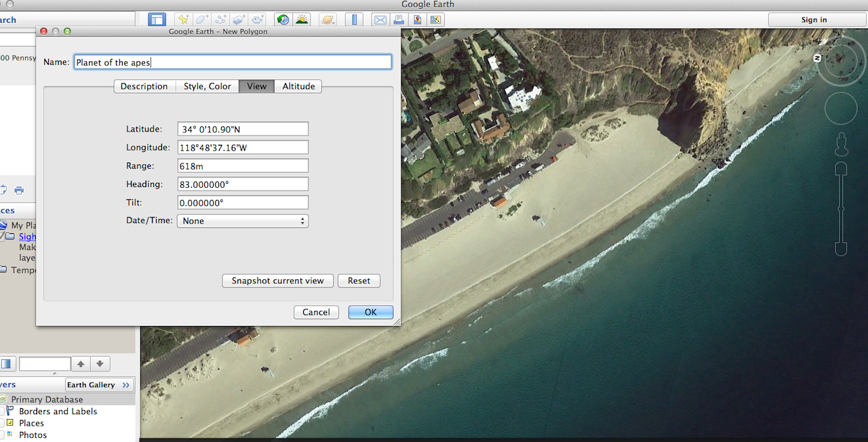Click OK to confirm the polygon

(x=370, y=312)
